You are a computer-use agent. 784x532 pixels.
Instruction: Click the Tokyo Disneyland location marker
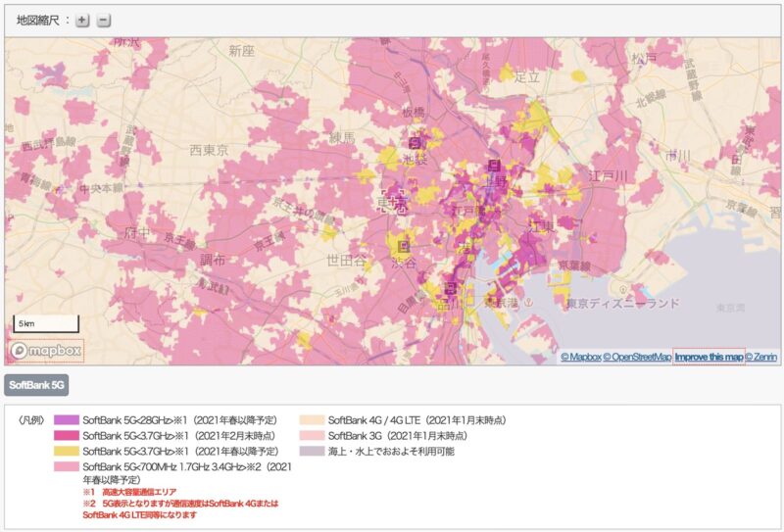coord(623,289)
